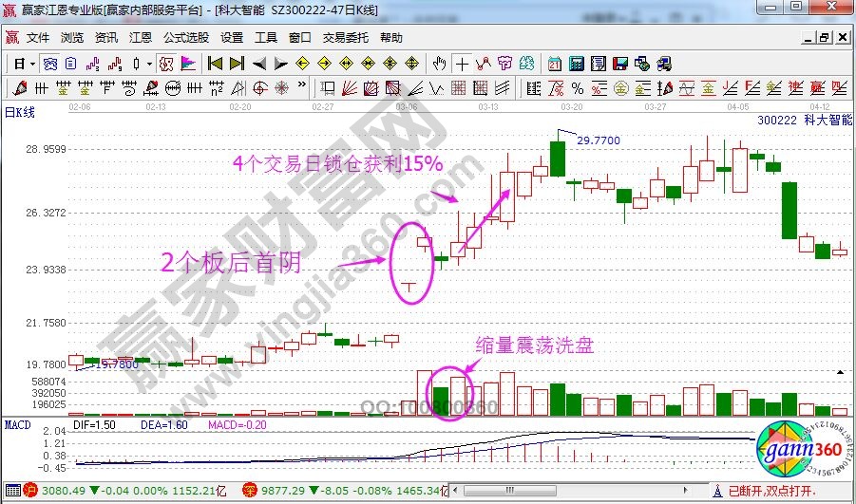Viewport: 856px width, 504px height.
Task: Click the jump-to-last-bar icon
Action: pos(237,64)
